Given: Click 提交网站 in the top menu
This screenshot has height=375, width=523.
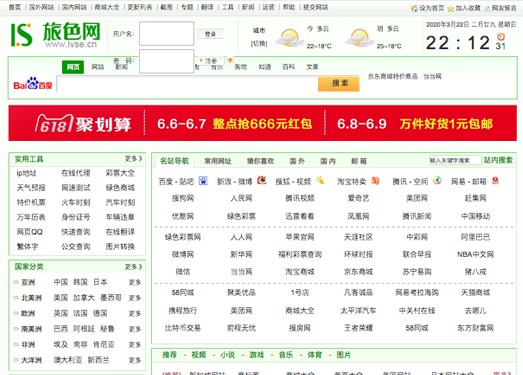Looking at the screenshot, I should tap(316, 7).
